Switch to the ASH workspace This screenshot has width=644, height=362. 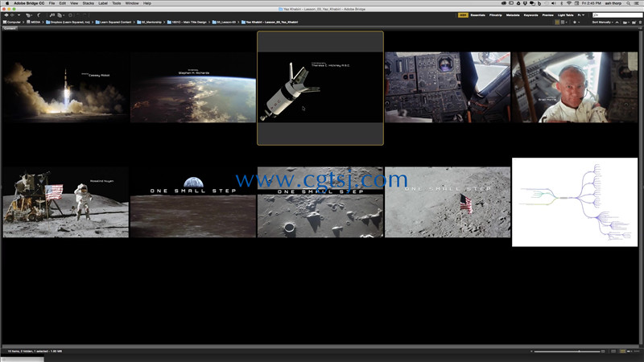point(463,15)
